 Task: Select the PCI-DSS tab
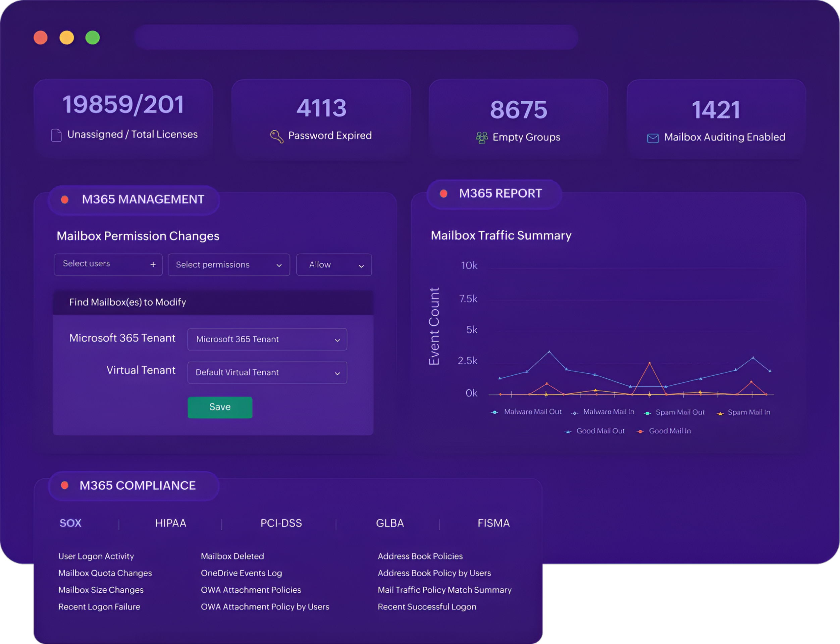coord(281,523)
